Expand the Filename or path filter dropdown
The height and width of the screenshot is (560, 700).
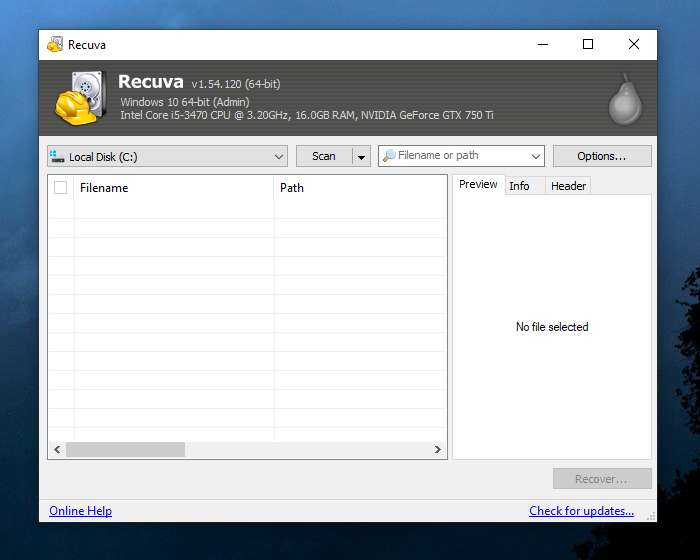tap(536, 156)
